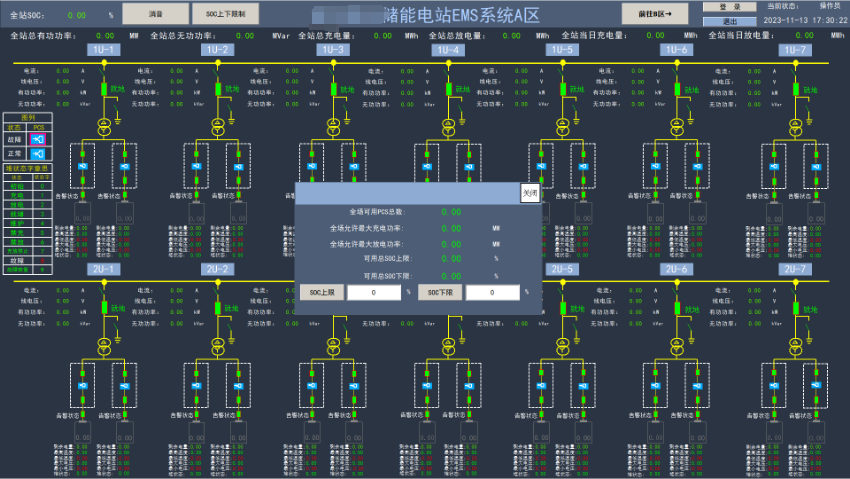Click the 1U-3 unit label
The height and width of the screenshot is (479, 850).
point(331,49)
